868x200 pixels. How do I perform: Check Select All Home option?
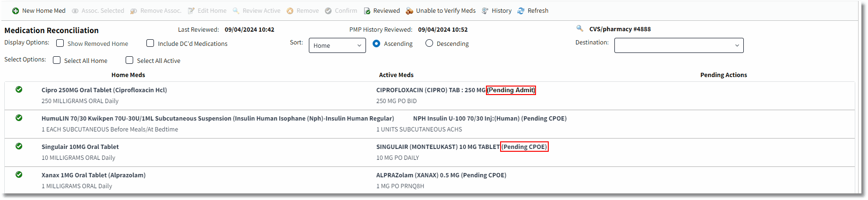tap(57, 60)
